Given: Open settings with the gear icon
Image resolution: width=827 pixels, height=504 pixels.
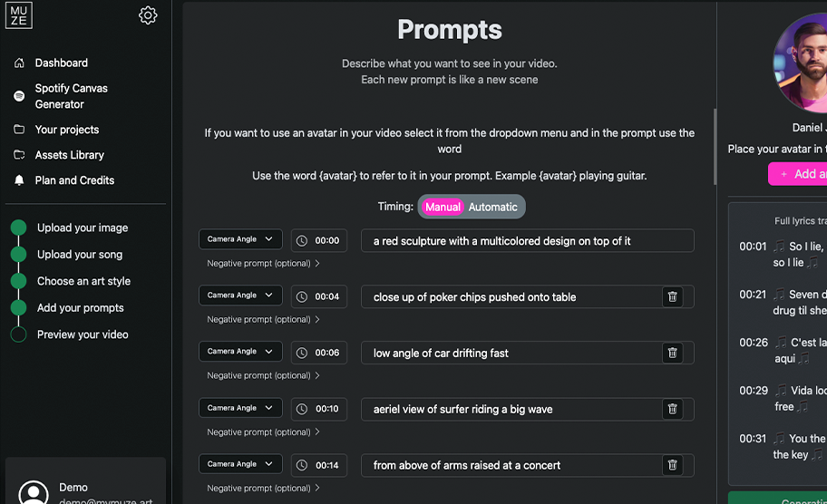Looking at the screenshot, I should tap(148, 15).
